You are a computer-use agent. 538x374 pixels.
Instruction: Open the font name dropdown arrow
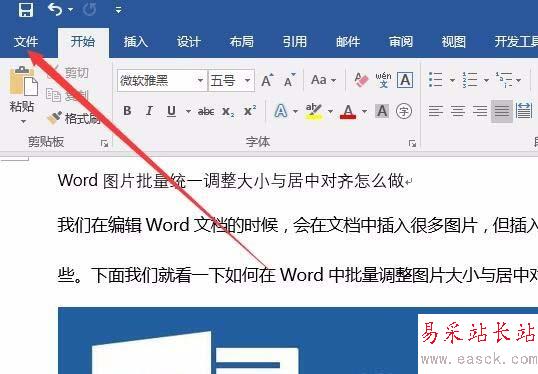(201, 81)
